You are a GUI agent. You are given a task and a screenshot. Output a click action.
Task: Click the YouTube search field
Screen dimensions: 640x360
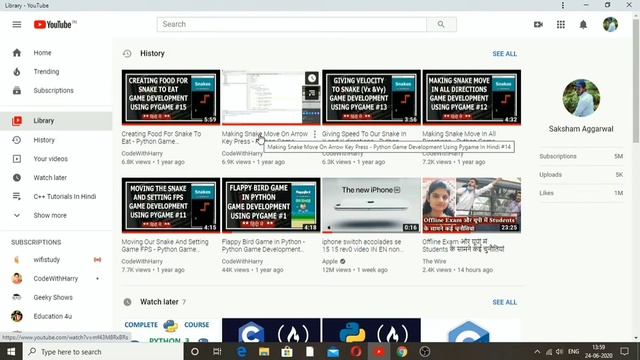292,24
